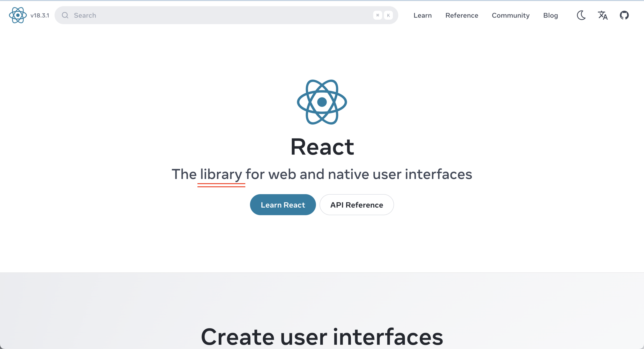Open the GitHub repository icon

point(624,15)
